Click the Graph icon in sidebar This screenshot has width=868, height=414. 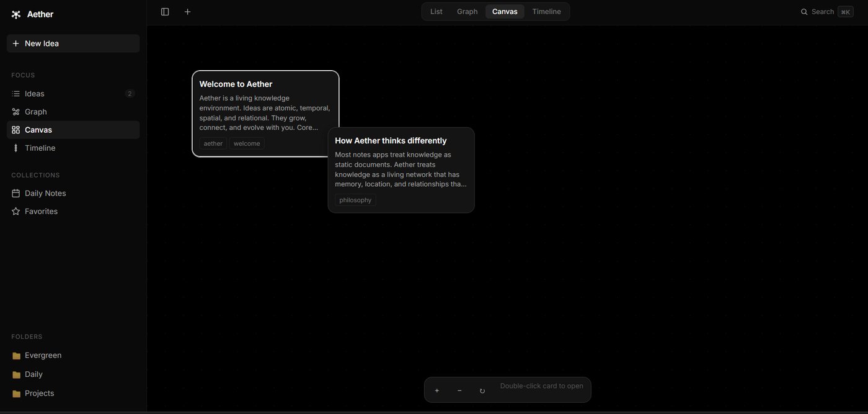tap(16, 112)
